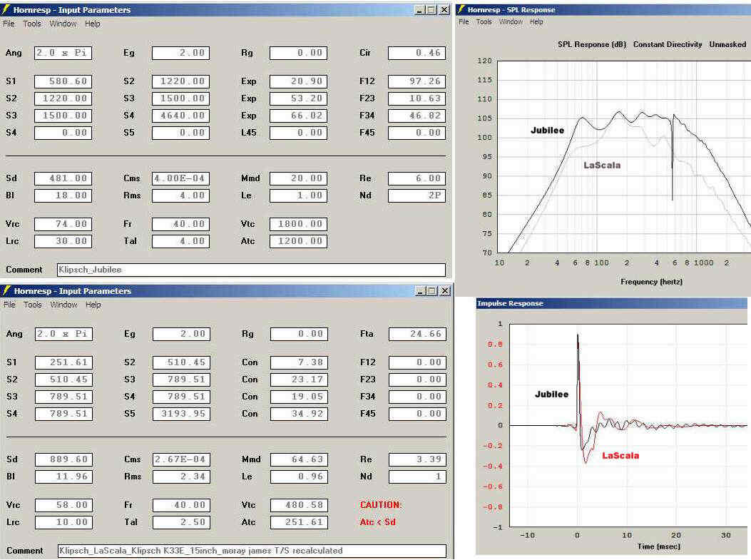
Task: Open Window menu in SPL Response window
Action: [511, 22]
